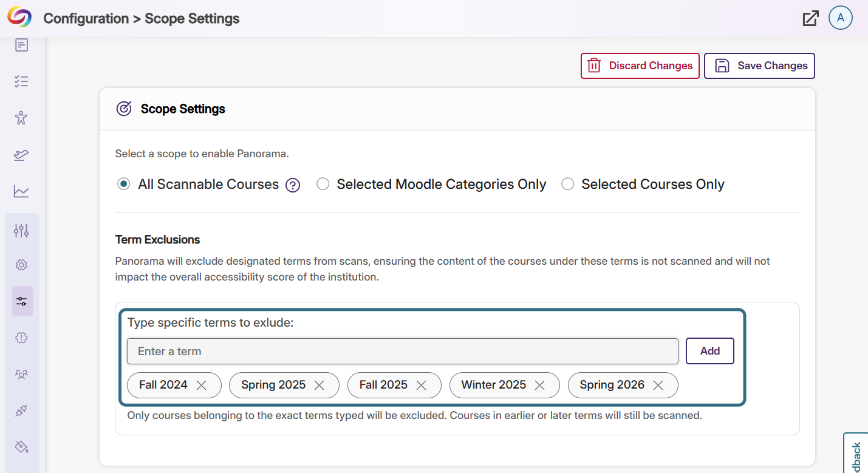Click the Term Exclusions heading text
Viewport: 868px width, 473px height.
point(158,240)
